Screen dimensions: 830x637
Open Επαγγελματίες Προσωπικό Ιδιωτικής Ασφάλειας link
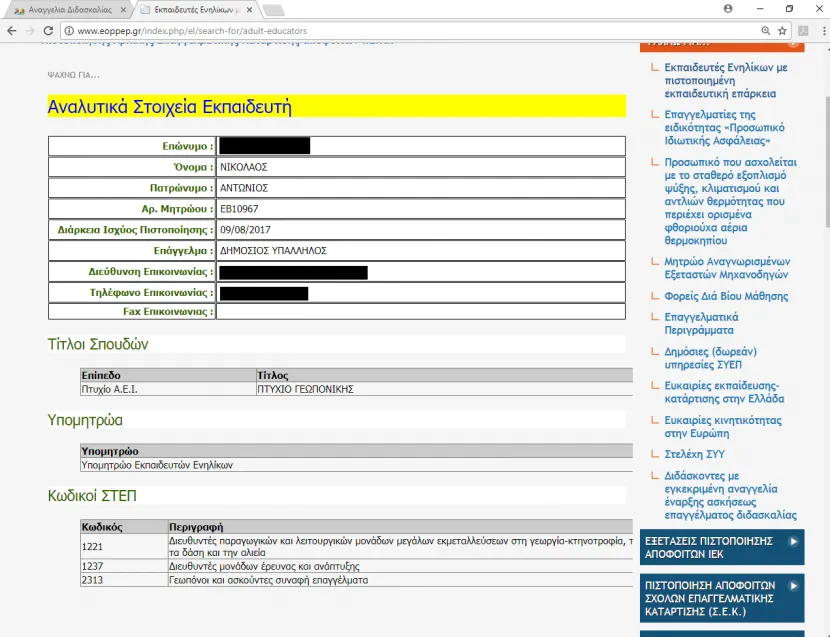click(x=725, y=128)
